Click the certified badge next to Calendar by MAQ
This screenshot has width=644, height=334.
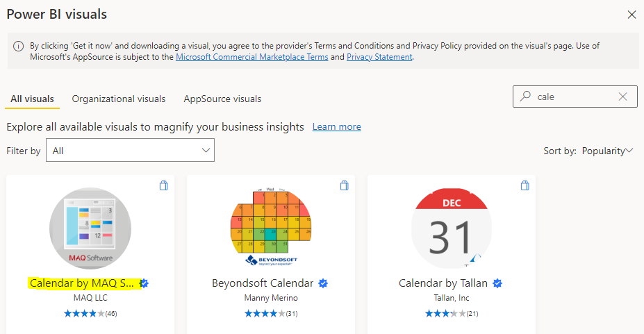pyautogui.click(x=145, y=283)
